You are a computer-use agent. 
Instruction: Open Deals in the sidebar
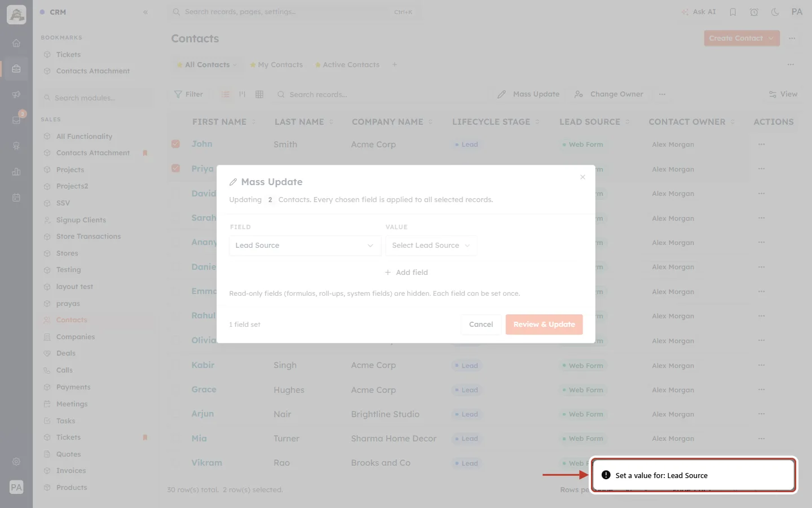[x=65, y=353]
